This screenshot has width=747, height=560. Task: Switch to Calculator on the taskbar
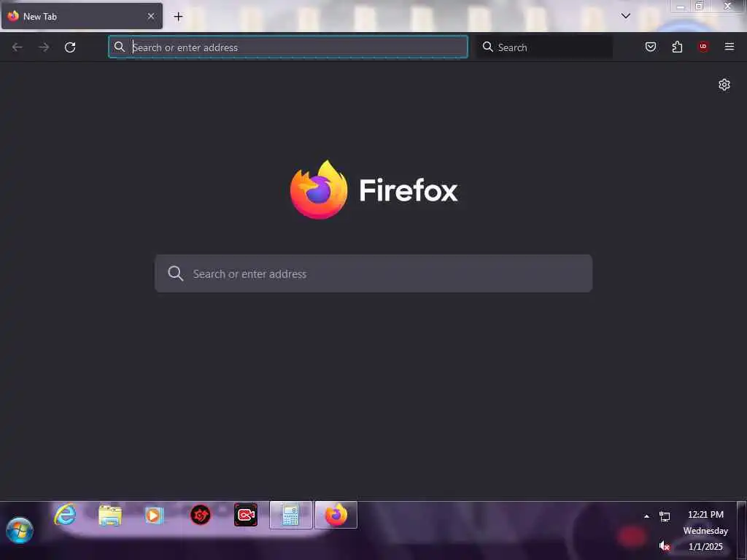[x=291, y=515]
